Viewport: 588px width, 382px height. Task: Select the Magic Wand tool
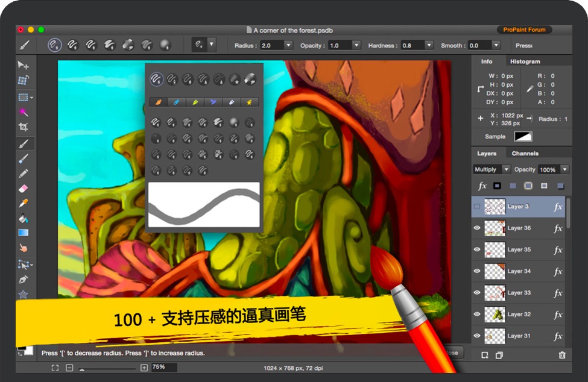23,112
